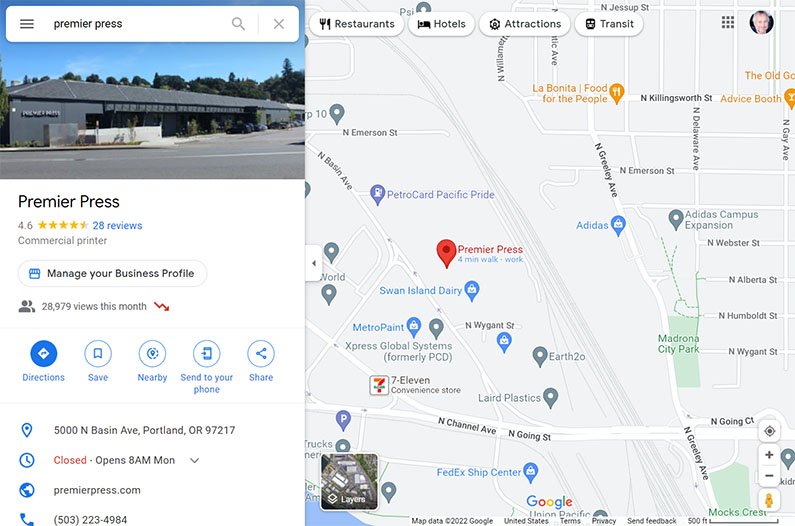Expand the opening hours dropdown
This screenshot has height=526, width=795.
195,461
